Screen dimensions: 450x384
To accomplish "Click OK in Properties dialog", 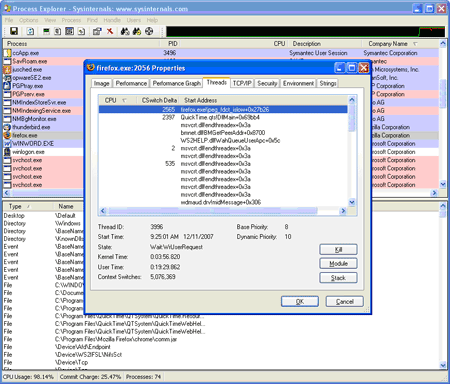I will 300,302.
